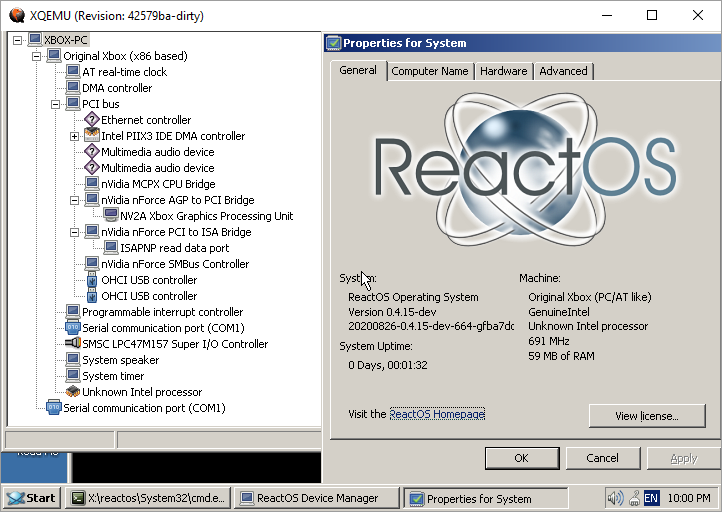Click the EN keyboard language indicator

651,498
